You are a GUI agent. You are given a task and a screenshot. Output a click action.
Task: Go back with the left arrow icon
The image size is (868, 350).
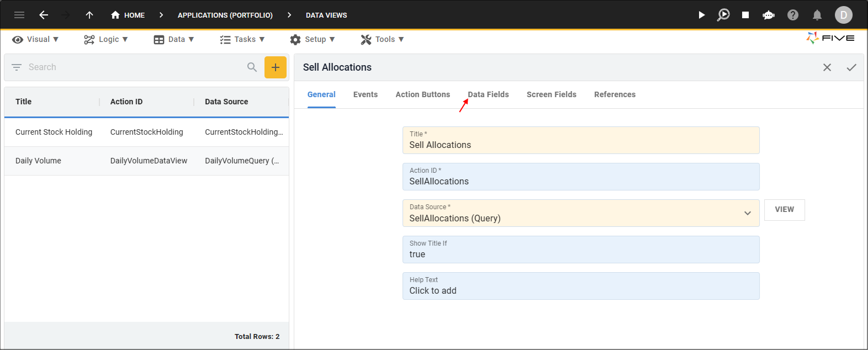click(44, 15)
